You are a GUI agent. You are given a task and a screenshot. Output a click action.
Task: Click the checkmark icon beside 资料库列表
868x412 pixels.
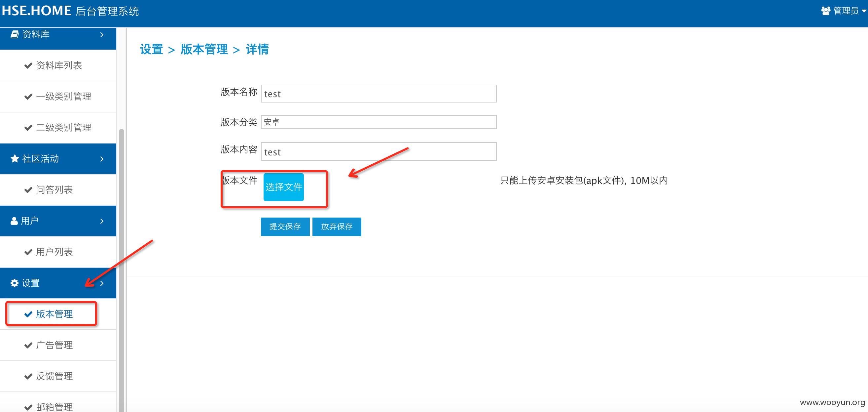pyautogui.click(x=28, y=66)
